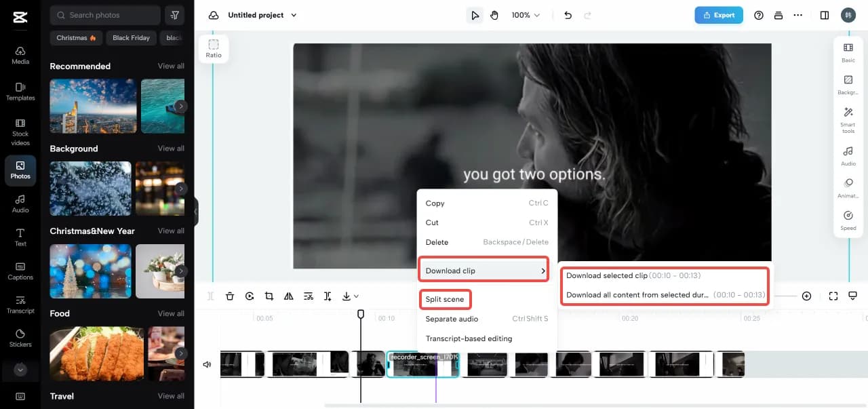Screen dimensions: 868x409
Task: Open the Stickers panel in sidebar
Action: (20, 338)
